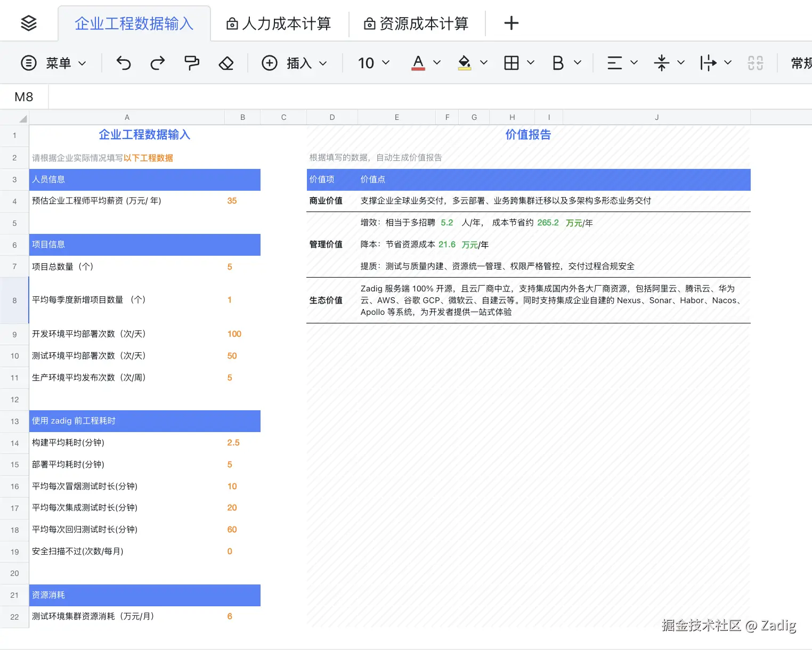
Task: Click the eraser clear-format icon
Action: coord(226,63)
